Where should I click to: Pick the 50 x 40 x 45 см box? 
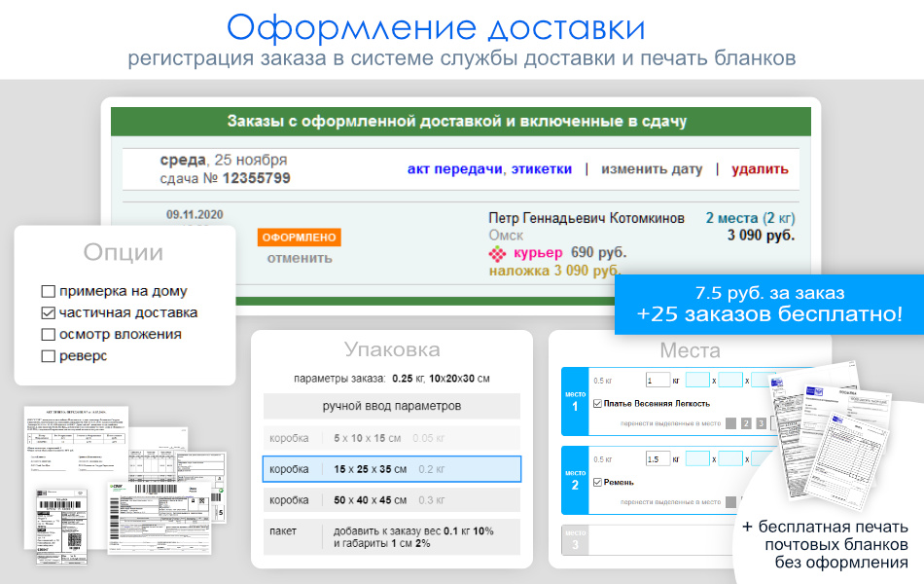click(x=392, y=500)
